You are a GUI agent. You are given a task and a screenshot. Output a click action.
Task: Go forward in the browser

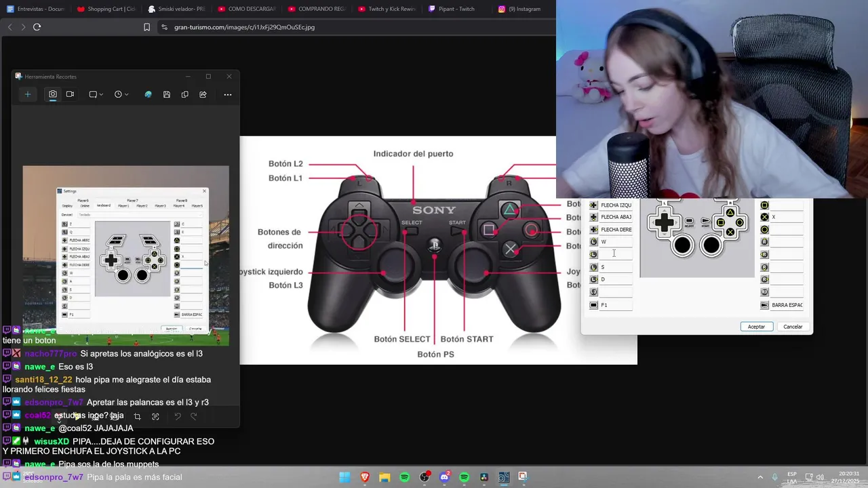point(23,27)
